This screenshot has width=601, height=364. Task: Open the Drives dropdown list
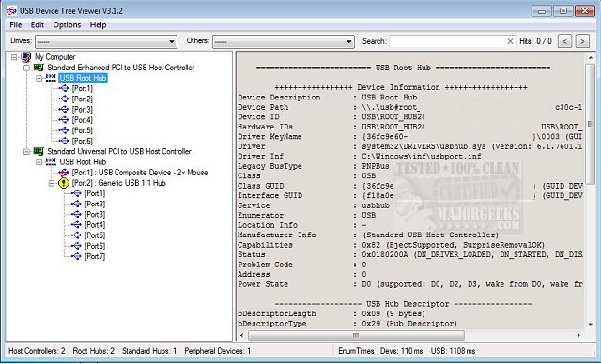(172, 41)
